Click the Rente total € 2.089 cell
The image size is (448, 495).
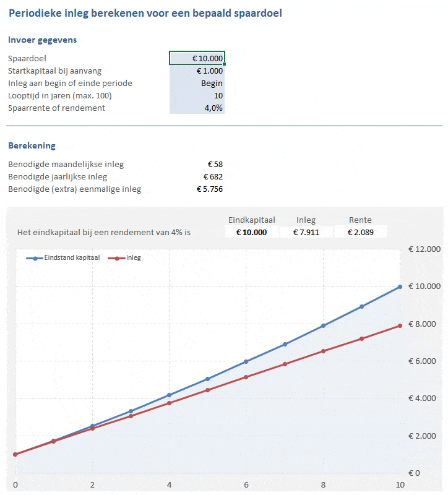(360, 232)
